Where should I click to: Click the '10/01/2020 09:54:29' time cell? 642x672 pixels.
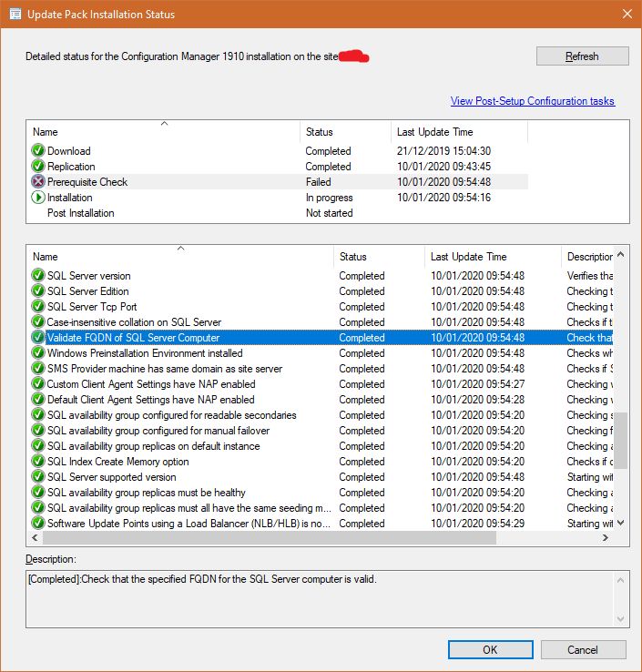(x=477, y=524)
